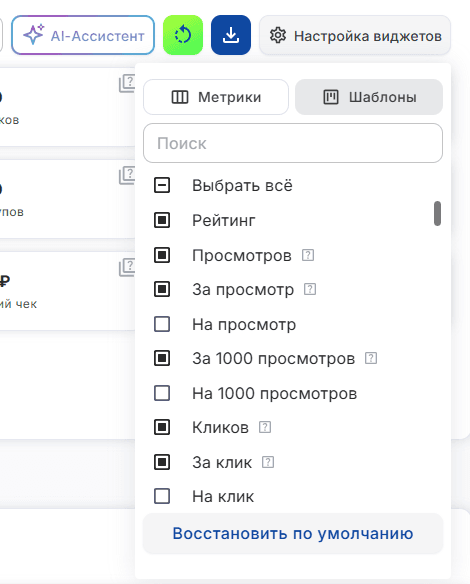470x584 pixels.
Task: Click the green refresh icon button
Action: 183,35
